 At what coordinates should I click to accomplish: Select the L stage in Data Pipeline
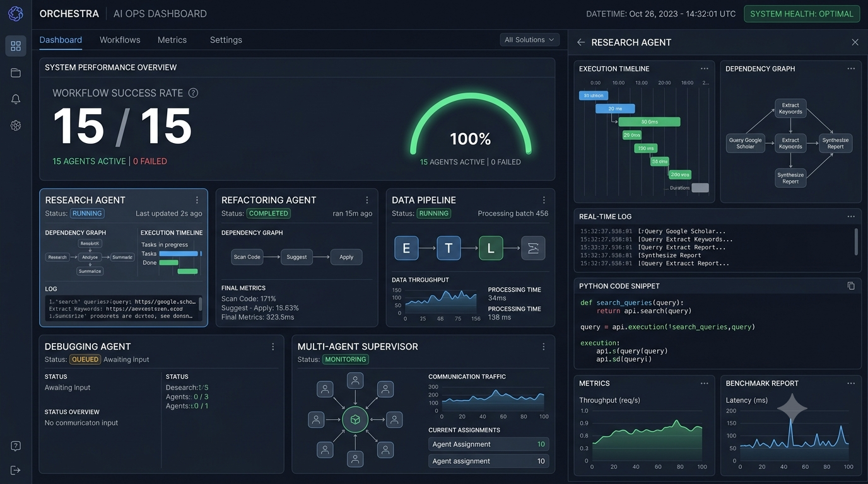point(491,248)
